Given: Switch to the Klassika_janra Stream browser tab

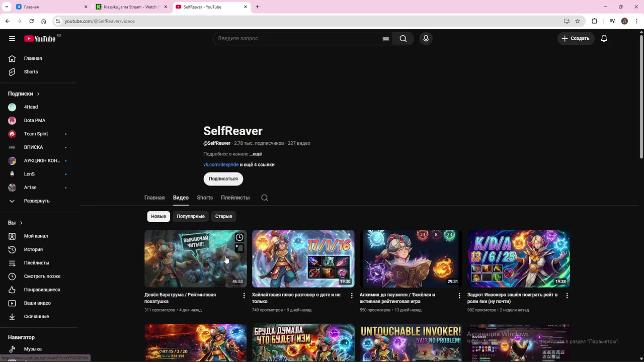Looking at the screenshot, I should tap(132, 7).
